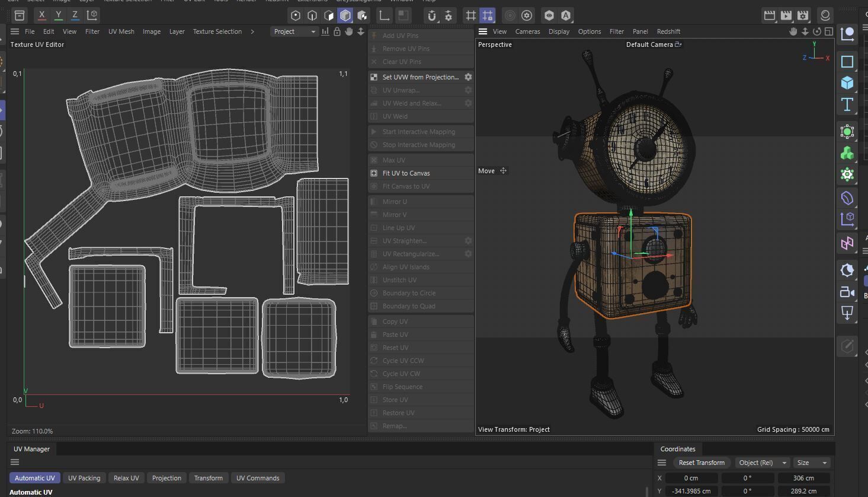
Task: Toggle Enable Snap magnet icon
Action: coord(432,15)
